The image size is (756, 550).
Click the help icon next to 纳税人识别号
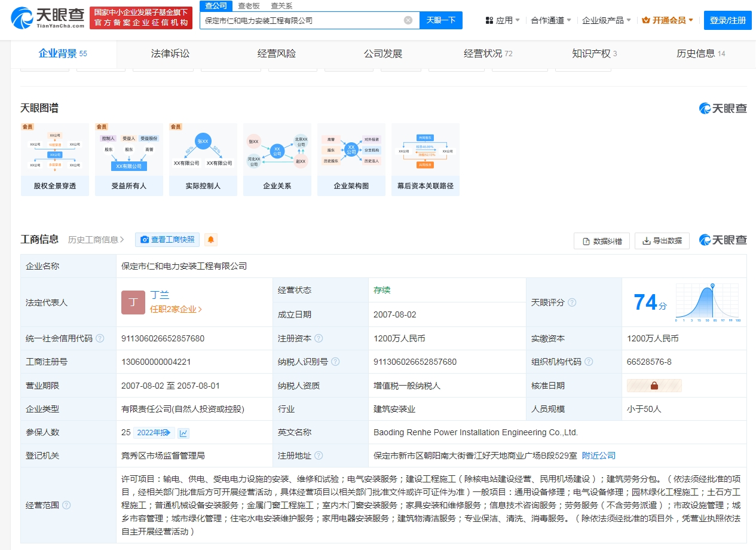(x=335, y=362)
